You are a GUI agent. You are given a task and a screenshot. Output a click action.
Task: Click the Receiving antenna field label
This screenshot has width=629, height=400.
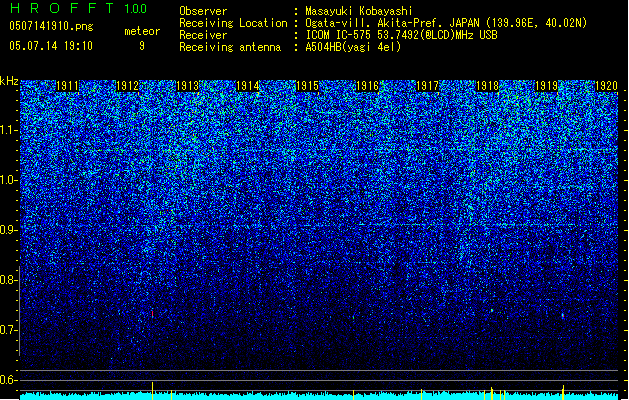coord(230,47)
